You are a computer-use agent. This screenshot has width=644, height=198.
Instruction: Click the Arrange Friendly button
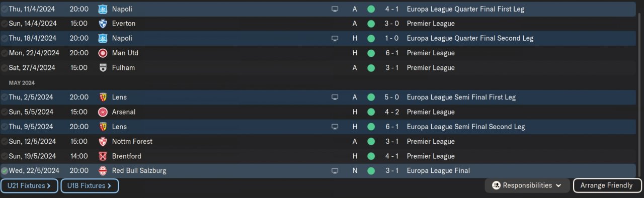(607, 185)
